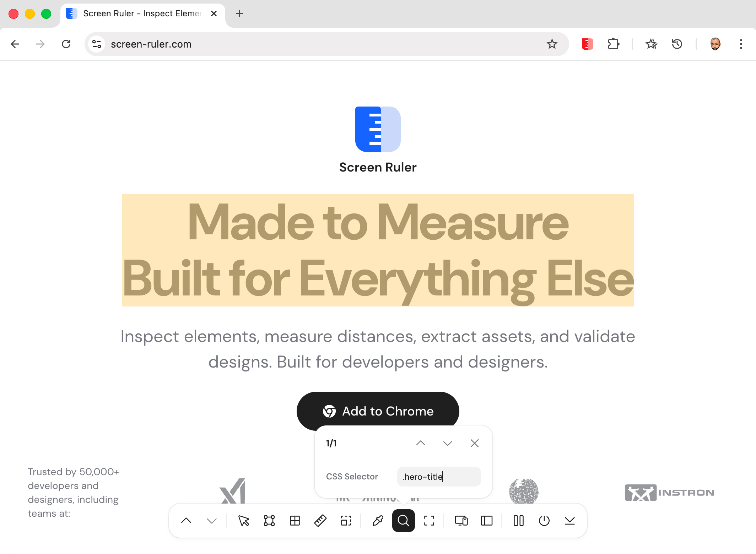Select the Screen Ruler browser tab
756x554 pixels.
(142, 13)
